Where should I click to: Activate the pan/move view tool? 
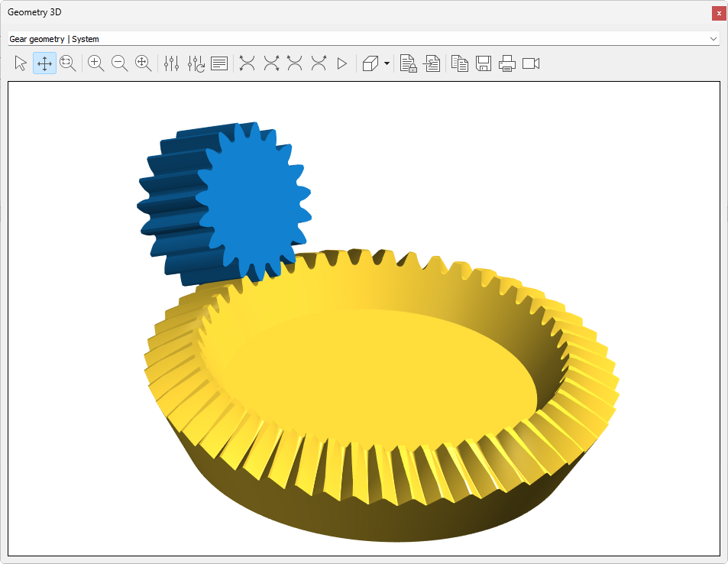coord(44,63)
